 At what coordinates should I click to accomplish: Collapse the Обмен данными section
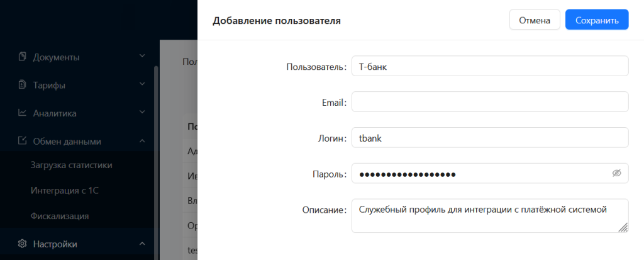point(142,140)
